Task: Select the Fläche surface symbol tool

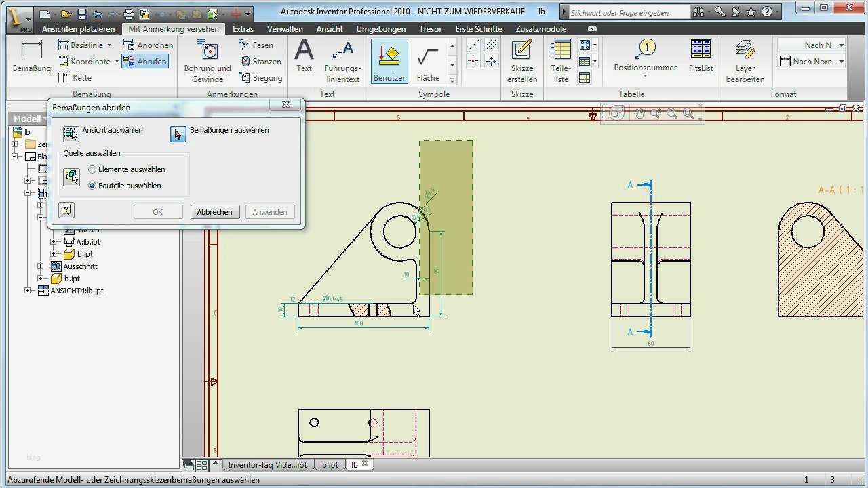Action: tap(428, 62)
